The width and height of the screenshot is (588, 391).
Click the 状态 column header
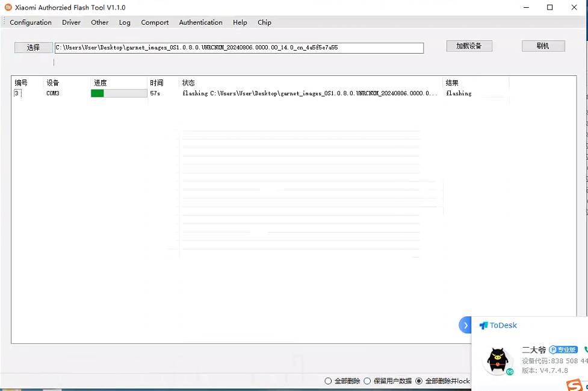tap(188, 83)
